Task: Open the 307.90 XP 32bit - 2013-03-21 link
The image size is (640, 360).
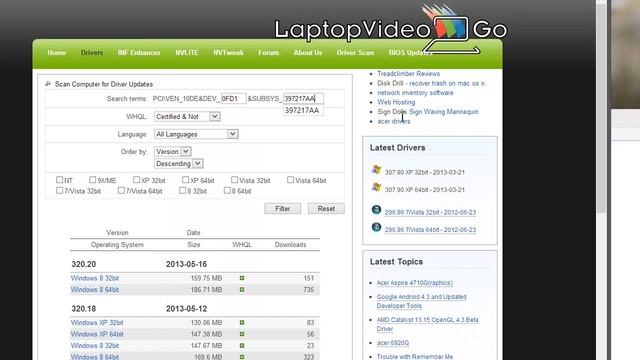Action: click(424, 172)
